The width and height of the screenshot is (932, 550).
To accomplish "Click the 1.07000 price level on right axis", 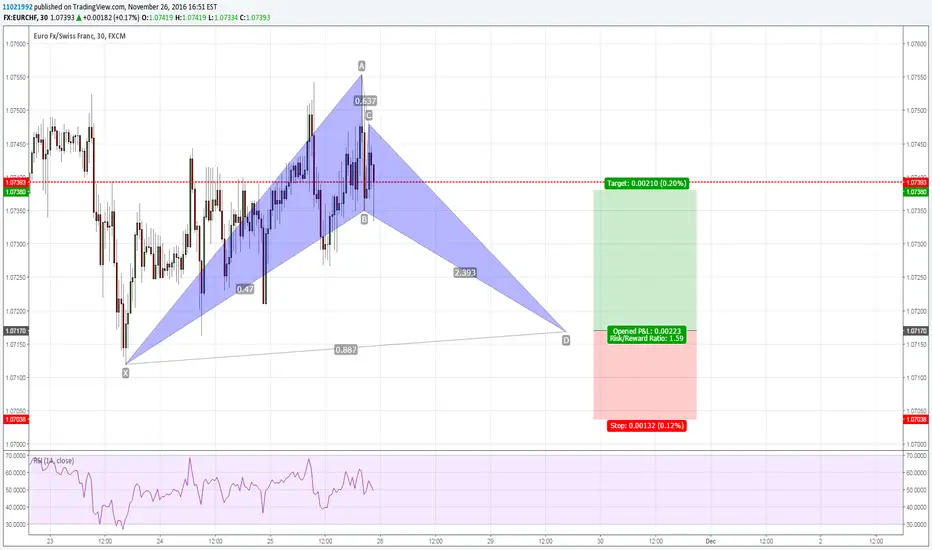I will tap(917, 444).
